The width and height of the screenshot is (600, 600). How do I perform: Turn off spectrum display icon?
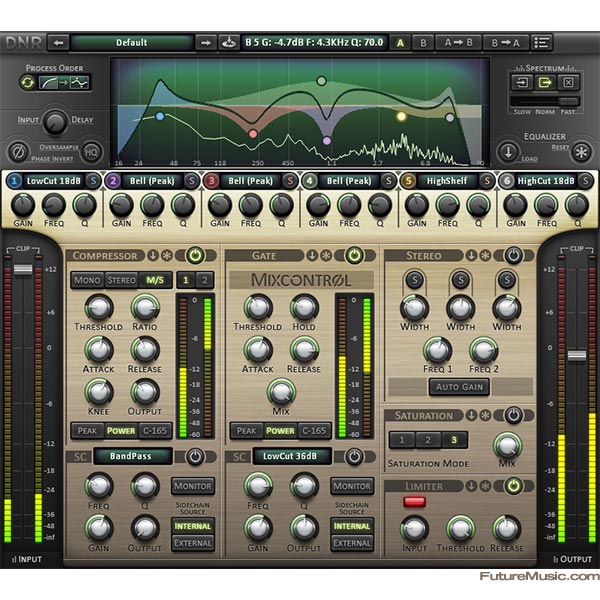[x=568, y=82]
